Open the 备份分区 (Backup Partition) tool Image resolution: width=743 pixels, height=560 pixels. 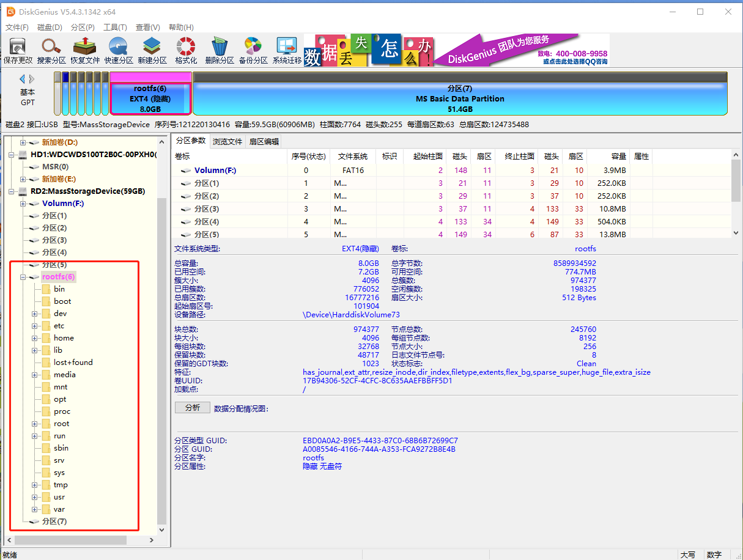[x=253, y=50]
